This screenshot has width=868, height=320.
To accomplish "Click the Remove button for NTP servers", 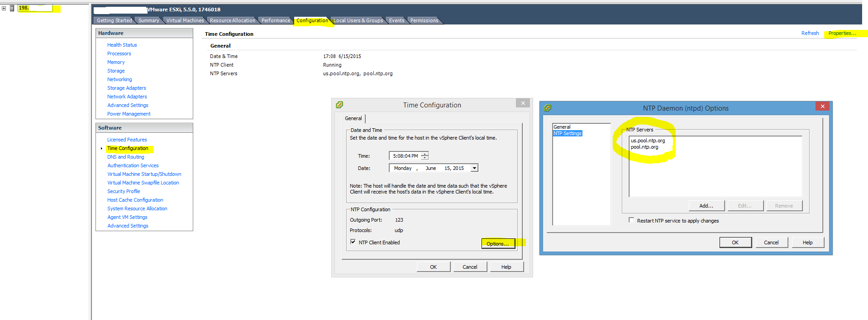I will pyautogui.click(x=784, y=206).
